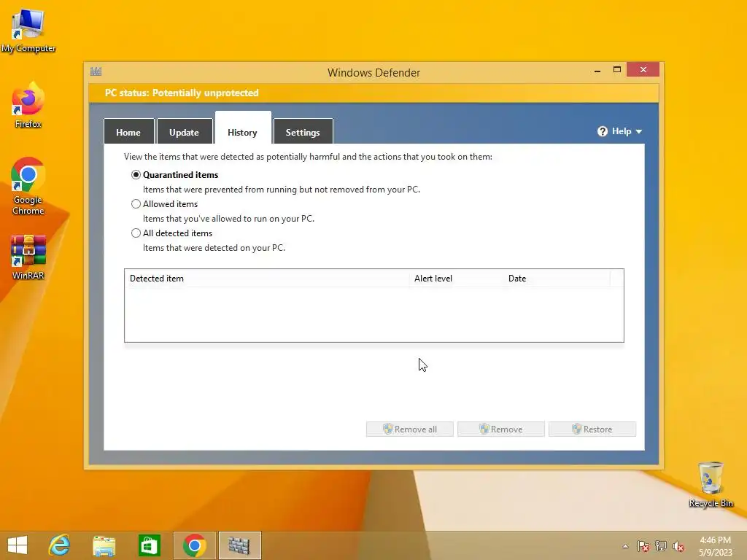Viewport: 747px width, 560px height.
Task: Switch to the Update tab
Action: pyautogui.click(x=185, y=132)
